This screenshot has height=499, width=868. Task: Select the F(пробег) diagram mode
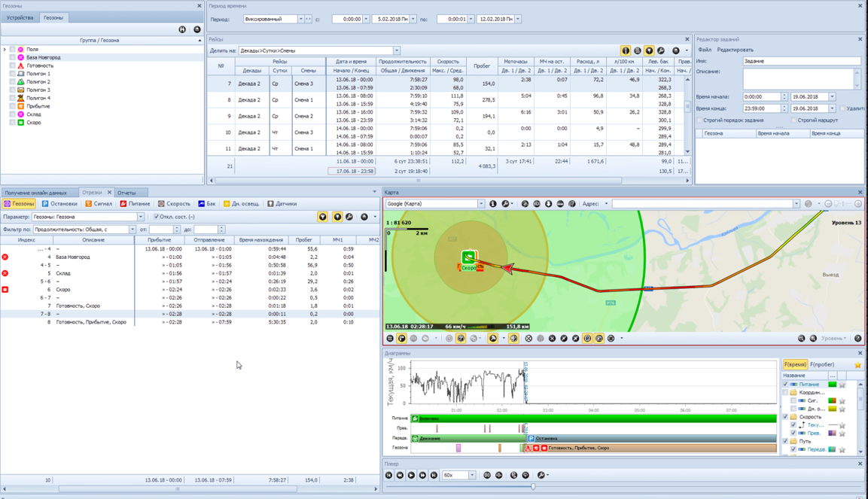(x=822, y=364)
